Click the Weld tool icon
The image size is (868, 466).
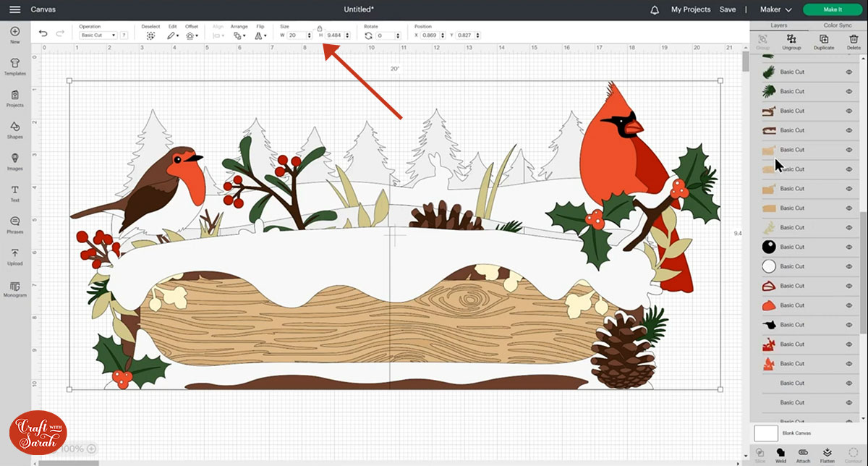pos(781,454)
